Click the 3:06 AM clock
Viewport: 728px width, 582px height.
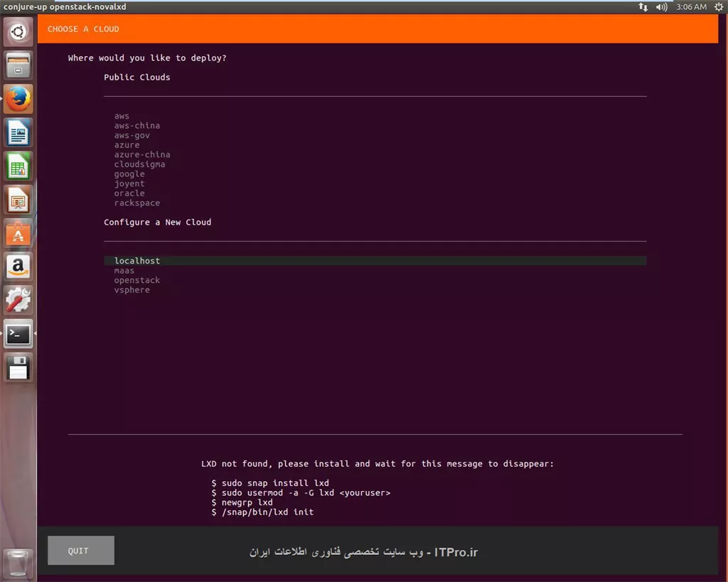pyautogui.click(x=691, y=6)
